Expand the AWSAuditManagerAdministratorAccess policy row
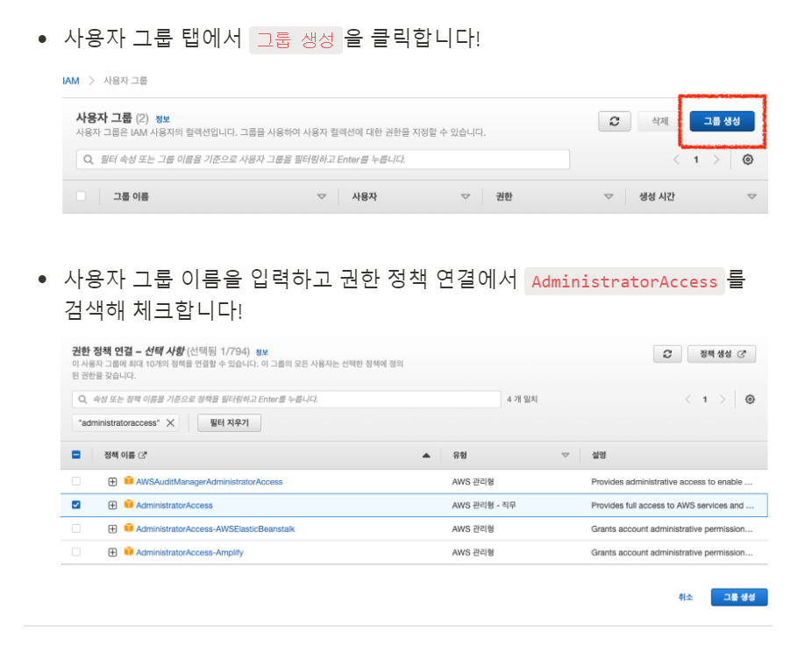The height and width of the screenshot is (652, 812). [x=112, y=482]
